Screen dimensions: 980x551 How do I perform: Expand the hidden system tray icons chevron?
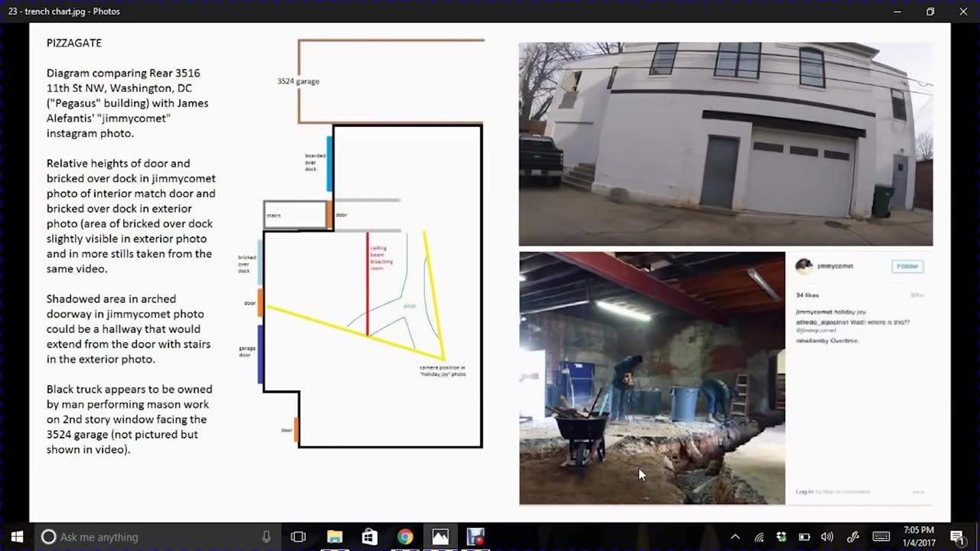[735, 536]
